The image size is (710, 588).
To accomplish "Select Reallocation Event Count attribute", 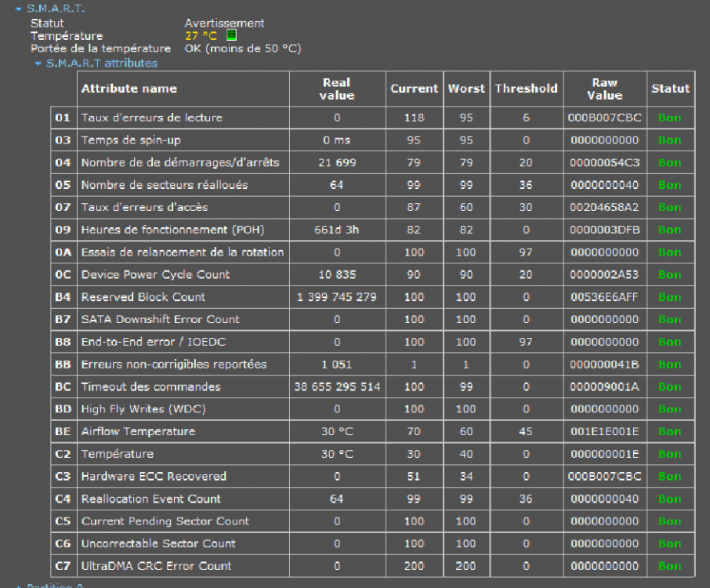I will click(150, 499).
